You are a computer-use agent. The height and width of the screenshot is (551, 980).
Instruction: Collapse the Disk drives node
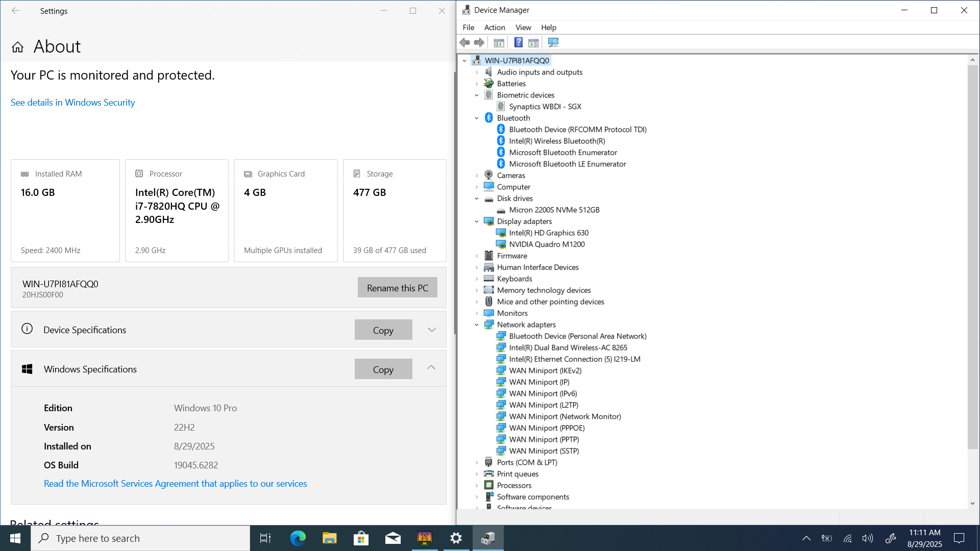tap(477, 198)
